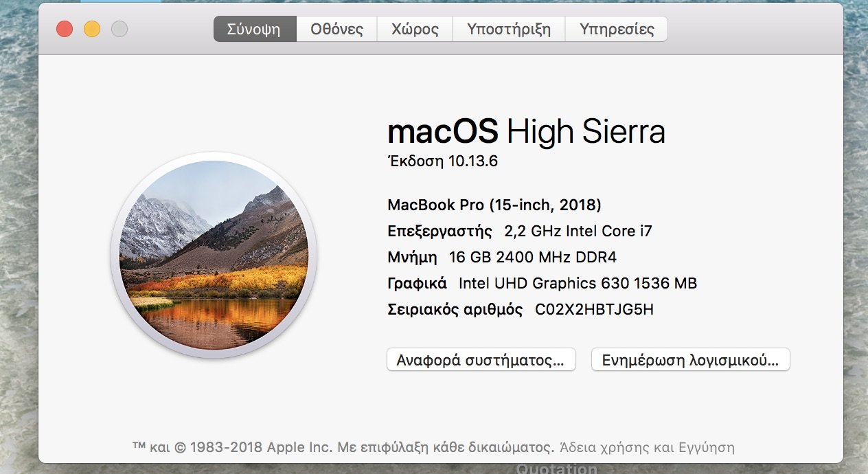The image size is (868, 474).
Task: Click the Ενημέρωση λογισμικού button
Action: pos(690,360)
